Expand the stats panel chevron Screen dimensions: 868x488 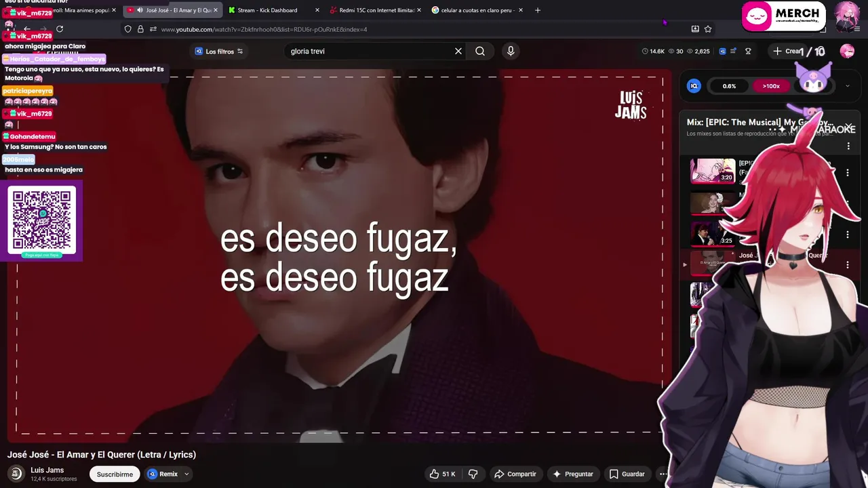click(848, 86)
